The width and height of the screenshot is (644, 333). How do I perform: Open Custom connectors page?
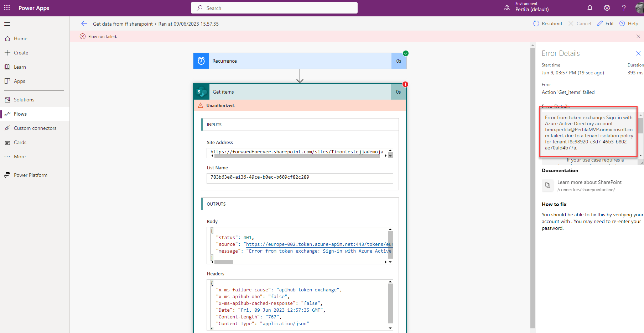tap(35, 128)
